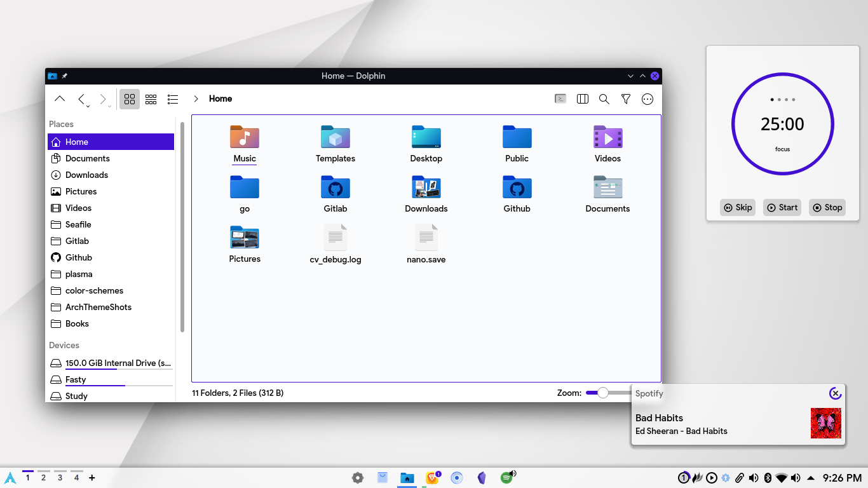Open System Settings from the taskbar
The height and width of the screenshot is (488, 868).
click(358, 478)
